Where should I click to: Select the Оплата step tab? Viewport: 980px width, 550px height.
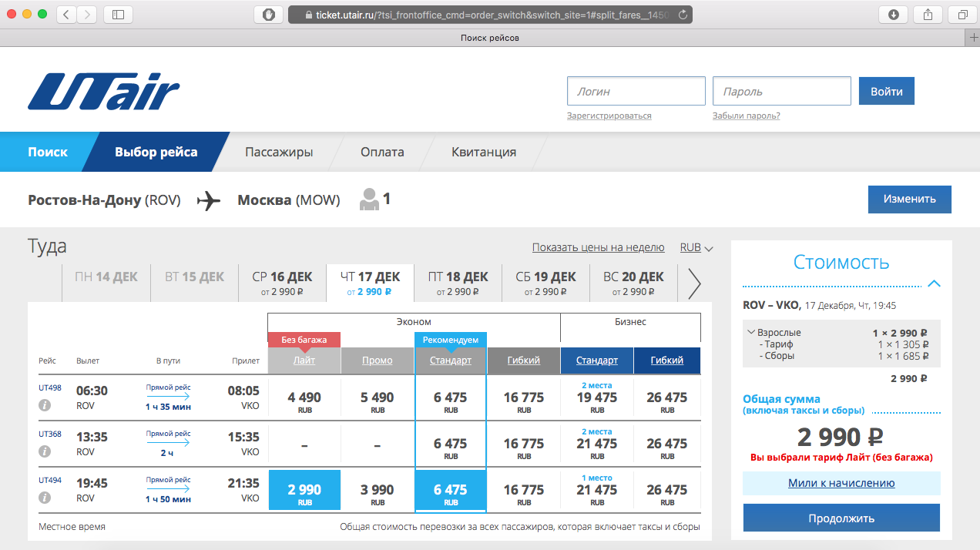click(x=382, y=152)
